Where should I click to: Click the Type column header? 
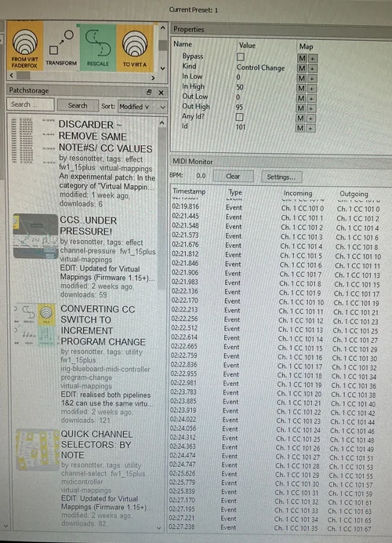(x=235, y=192)
